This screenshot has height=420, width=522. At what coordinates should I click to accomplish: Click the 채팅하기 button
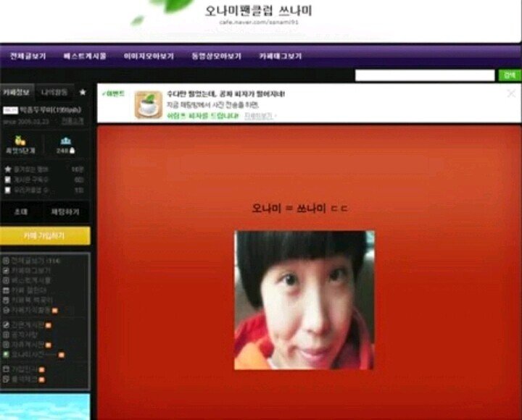pyautogui.click(x=65, y=212)
